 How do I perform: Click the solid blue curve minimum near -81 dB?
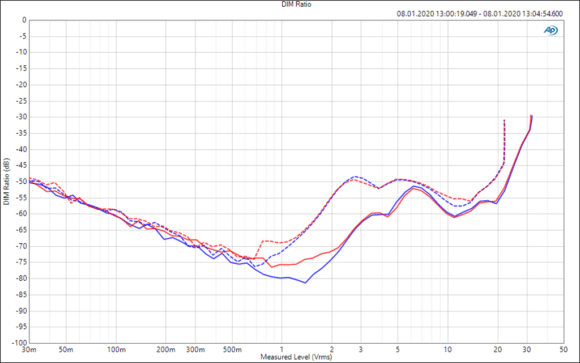click(x=305, y=283)
